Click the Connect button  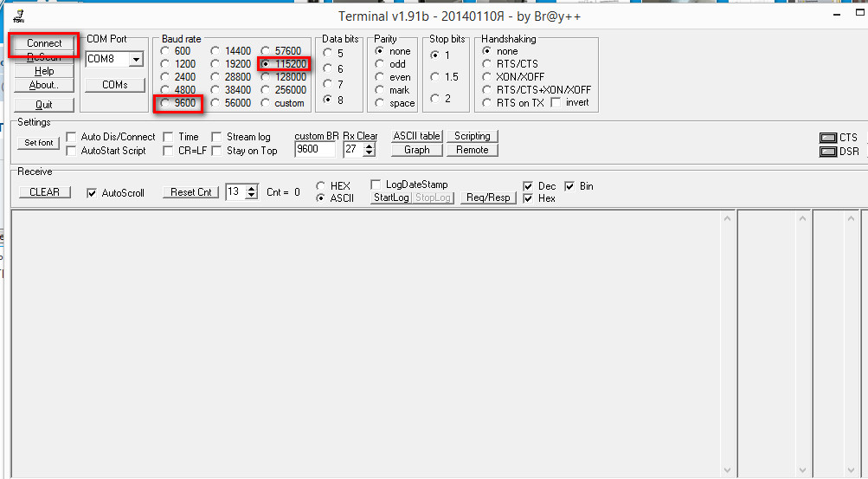coord(44,43)
